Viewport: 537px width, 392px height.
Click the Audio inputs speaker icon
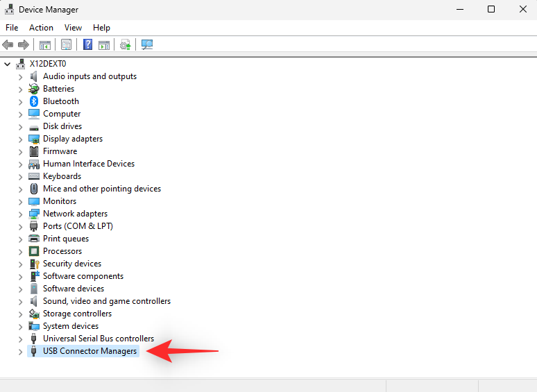[x=33, y=76]
